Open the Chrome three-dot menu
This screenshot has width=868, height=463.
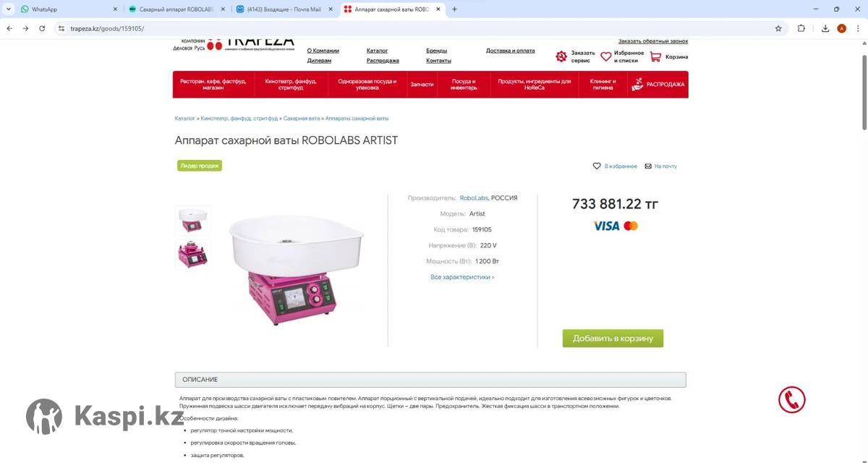pos(858,28)
